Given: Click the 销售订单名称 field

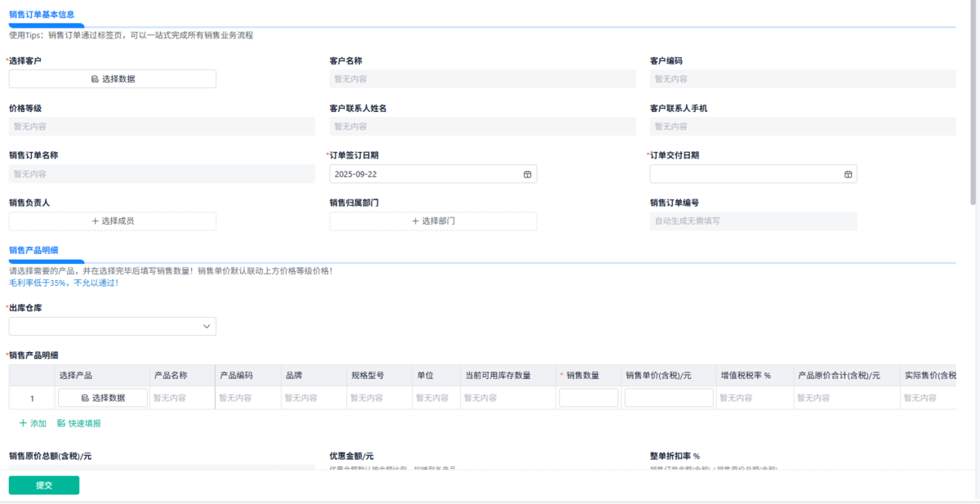Looking at the screenshot, I should 162,174.
